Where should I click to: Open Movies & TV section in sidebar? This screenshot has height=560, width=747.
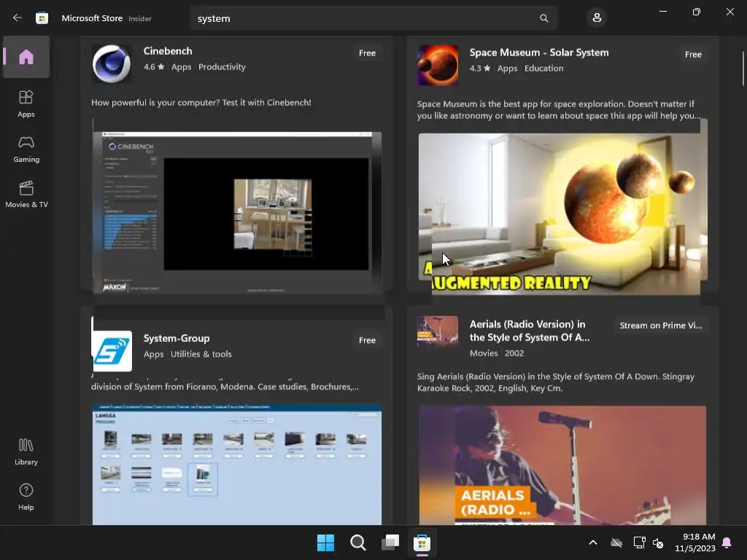point(26,194)
